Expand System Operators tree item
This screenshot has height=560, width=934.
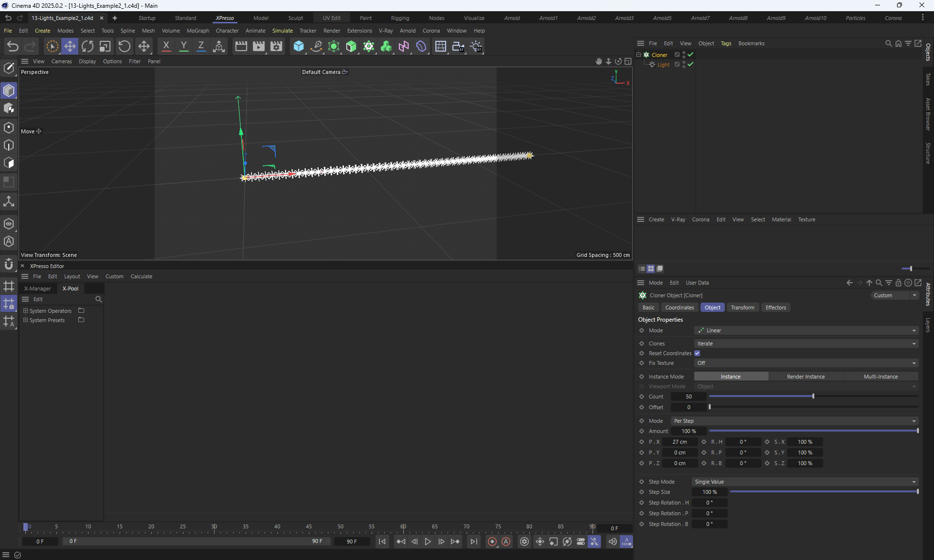[26, 311]
